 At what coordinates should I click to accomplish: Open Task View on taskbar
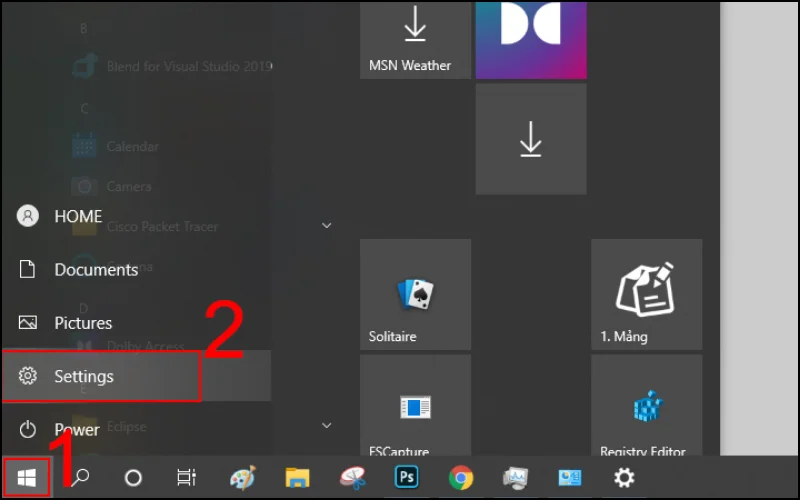[186, 478]
